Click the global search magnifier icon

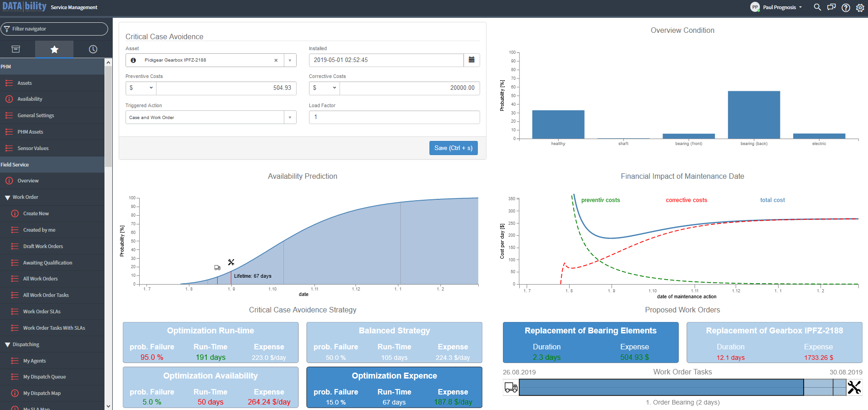pyautogui.click(x=817, y=7)
